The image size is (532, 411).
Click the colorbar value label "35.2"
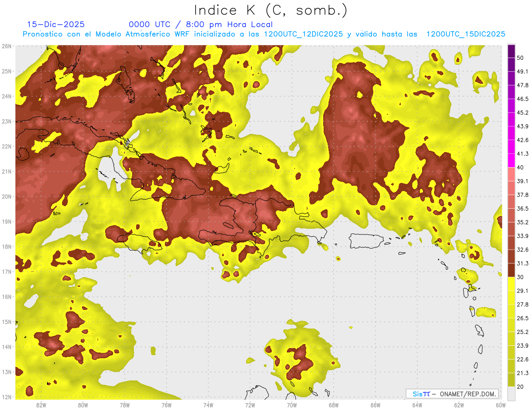522,222
